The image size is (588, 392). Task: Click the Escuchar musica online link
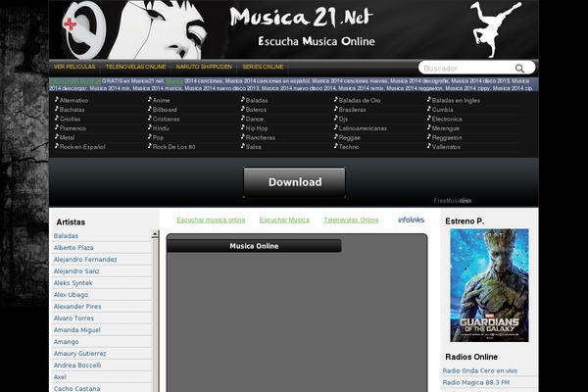[211, 220]
